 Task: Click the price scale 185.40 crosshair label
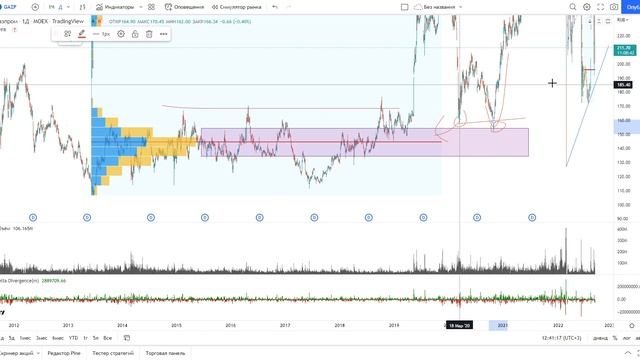(x=623, y=84)
